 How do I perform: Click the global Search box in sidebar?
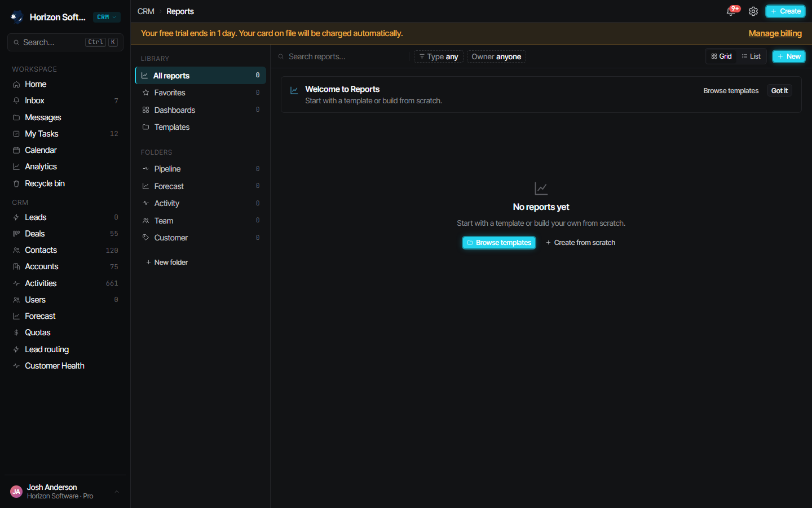(x=65, y=42)
